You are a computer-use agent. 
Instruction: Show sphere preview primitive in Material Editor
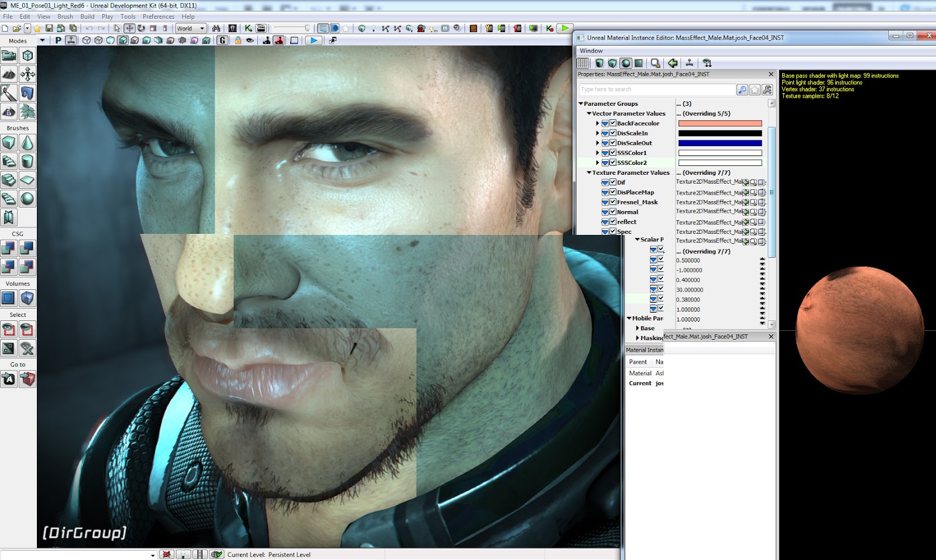[x=626, y=63]
